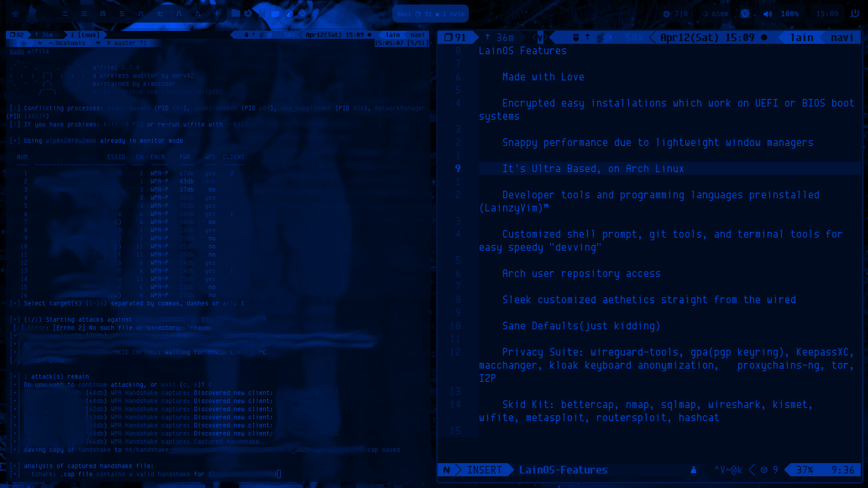Select the "1 [tmux]" window tab
Image resolution: width=868 pixels, height=488 pixels.
pos(85,35)
